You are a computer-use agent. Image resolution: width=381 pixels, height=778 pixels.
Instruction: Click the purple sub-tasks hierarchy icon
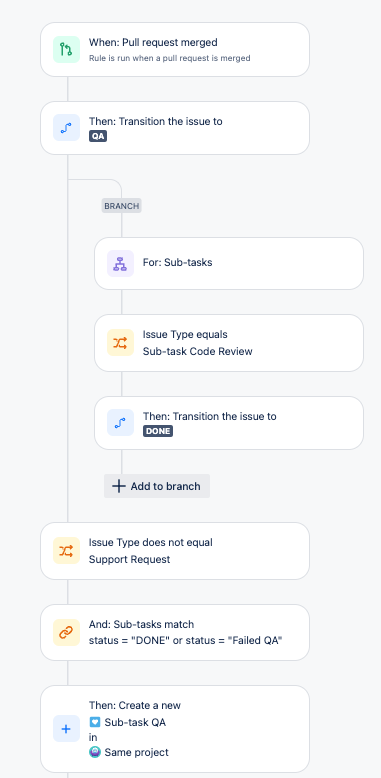pos(121,263)
